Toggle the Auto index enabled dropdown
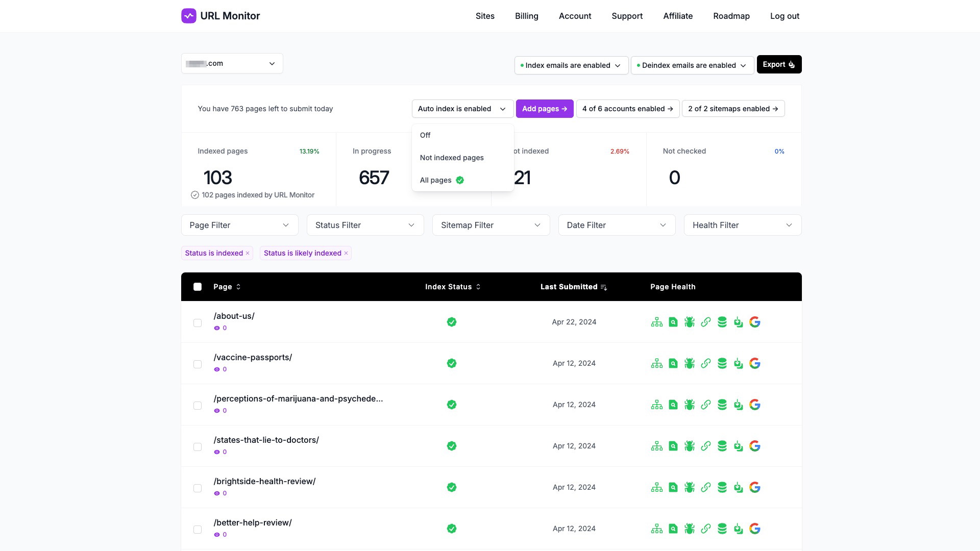Viewport: 980px width, 551px height. [462, 108]
